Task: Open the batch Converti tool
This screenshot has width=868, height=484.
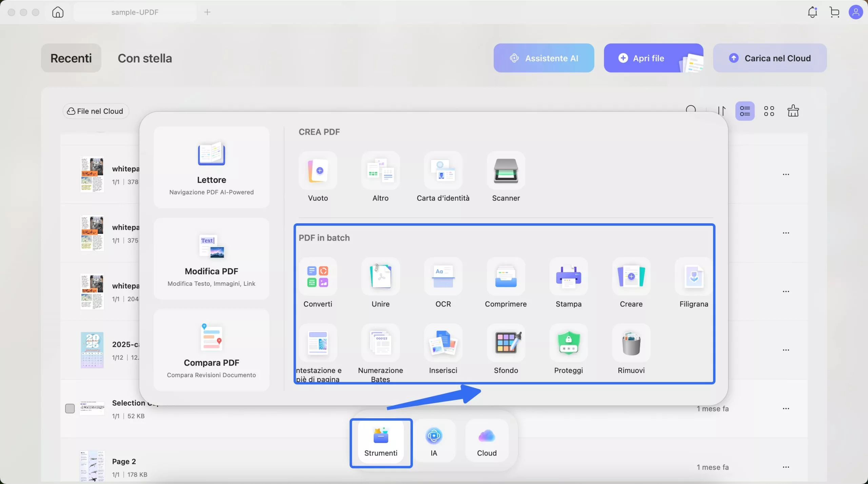Action: (318, 276)
